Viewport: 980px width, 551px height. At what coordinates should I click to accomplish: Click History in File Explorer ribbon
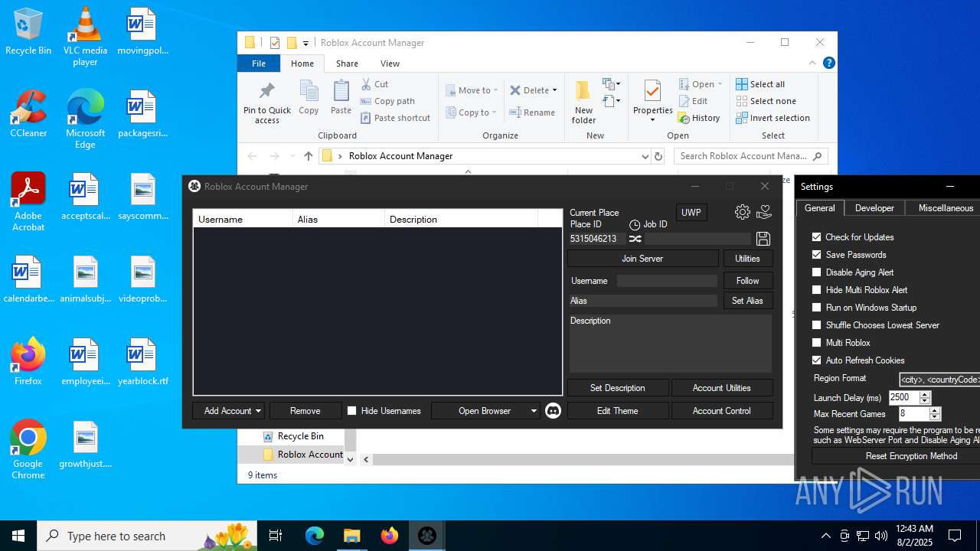click(699, 118)
